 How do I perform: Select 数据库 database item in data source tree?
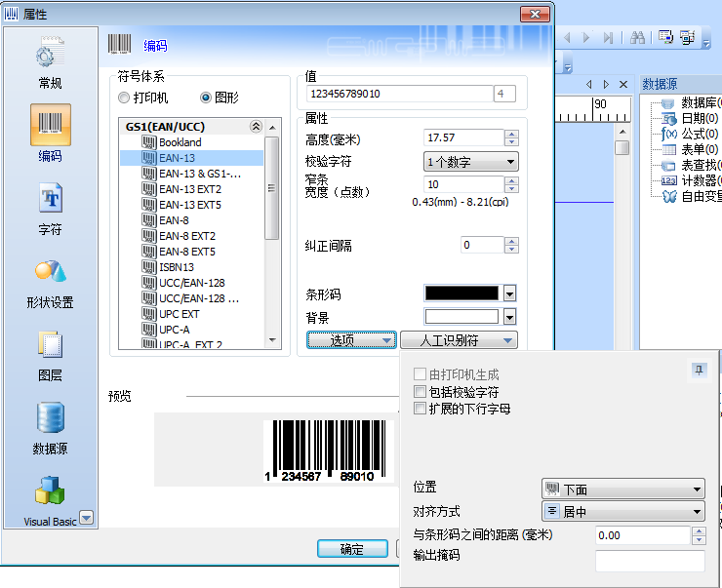point(690,103)
